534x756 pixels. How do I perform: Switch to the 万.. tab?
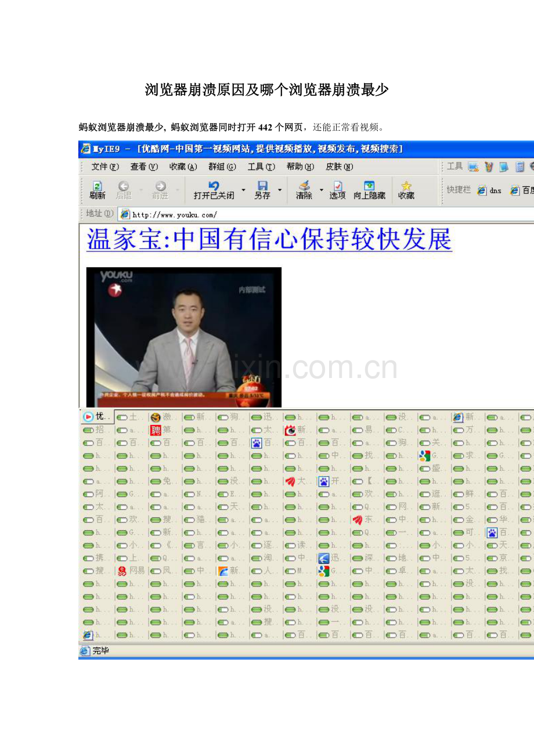tap(467, 430)
